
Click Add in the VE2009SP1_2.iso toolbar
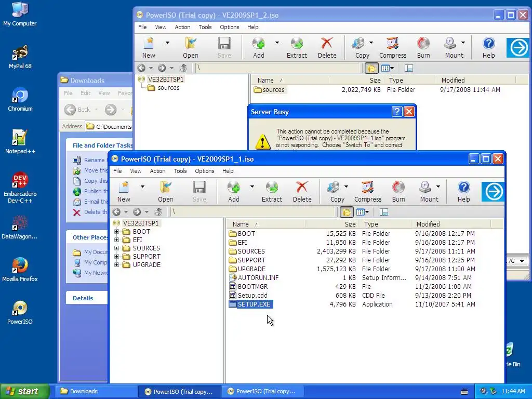click(x=259, y=47)
